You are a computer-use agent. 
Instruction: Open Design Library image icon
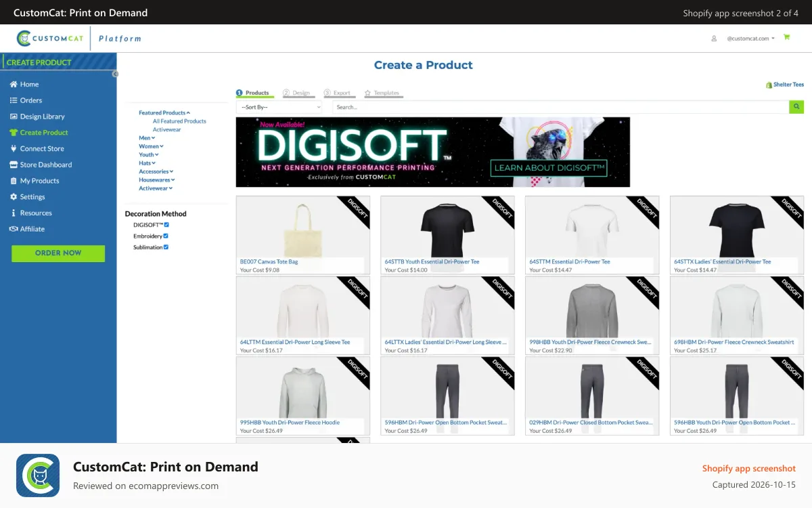pyautogui.click(x=14, y=117)
